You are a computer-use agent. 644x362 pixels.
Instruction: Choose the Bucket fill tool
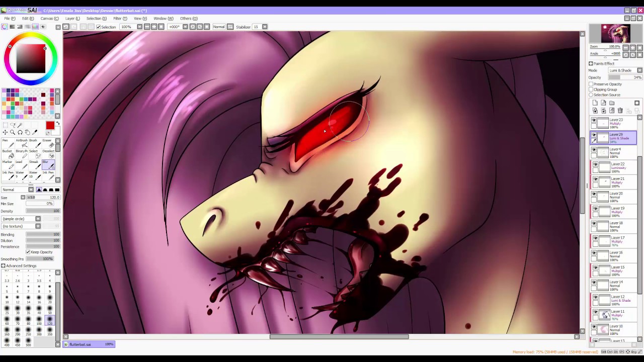[x=8, y=154]
